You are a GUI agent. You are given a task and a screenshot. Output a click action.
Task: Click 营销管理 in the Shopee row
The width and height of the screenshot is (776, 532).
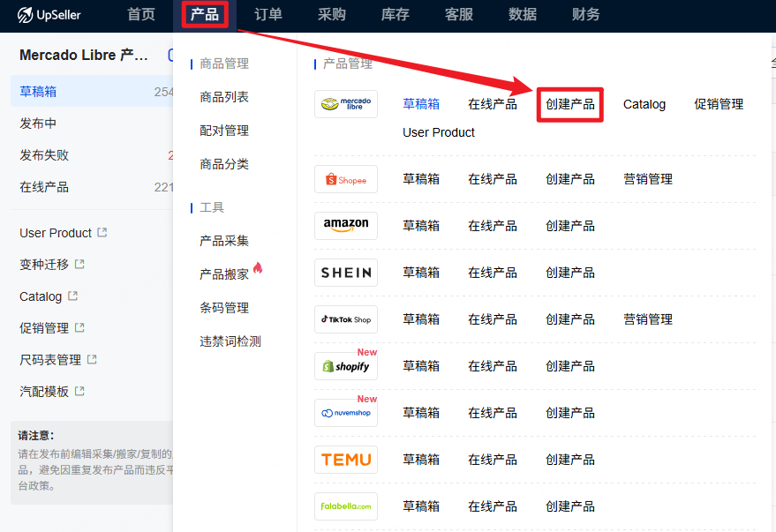[x=648, y=179]
